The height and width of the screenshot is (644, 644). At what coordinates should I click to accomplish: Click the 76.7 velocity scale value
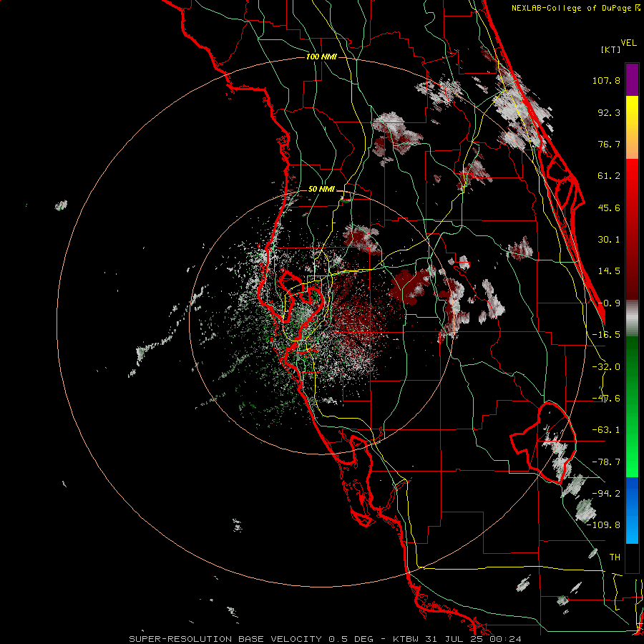(609, 144)
